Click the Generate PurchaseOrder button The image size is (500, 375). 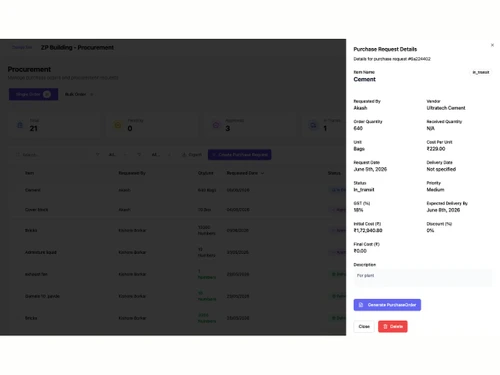387,305
